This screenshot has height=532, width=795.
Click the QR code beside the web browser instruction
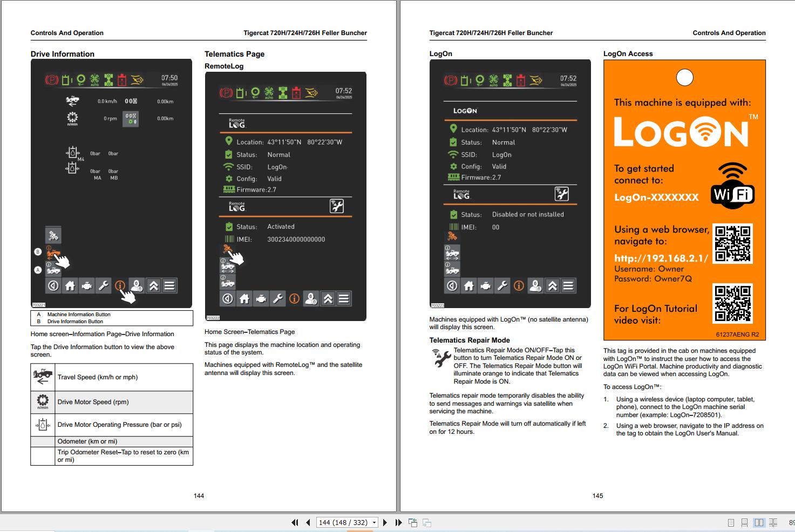tap(732, 244)
